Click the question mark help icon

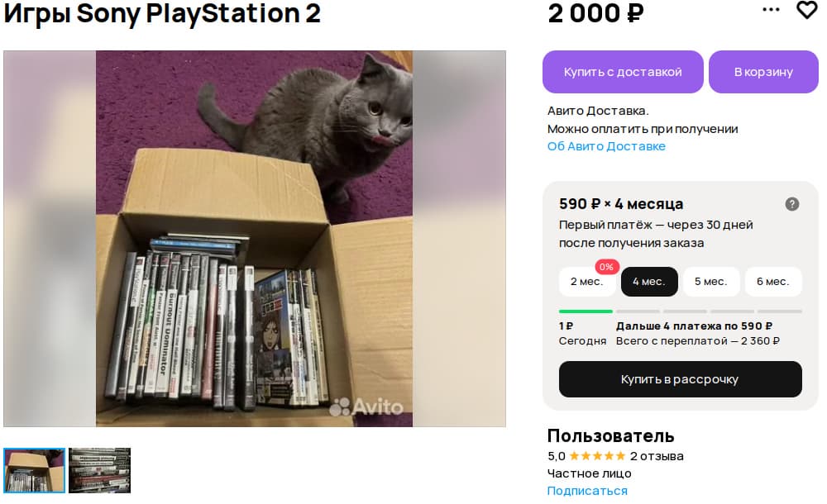click(x=792, y=204)
